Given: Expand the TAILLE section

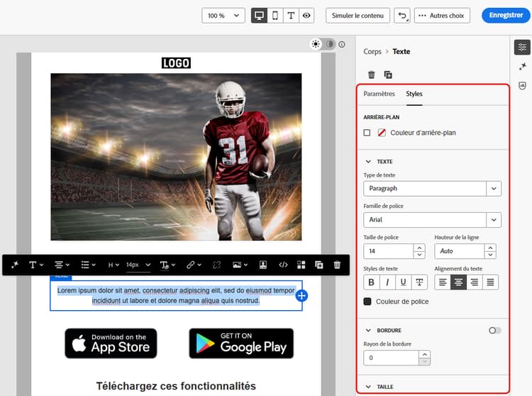Looking at the screenshot, I should [x=368, y=387].
